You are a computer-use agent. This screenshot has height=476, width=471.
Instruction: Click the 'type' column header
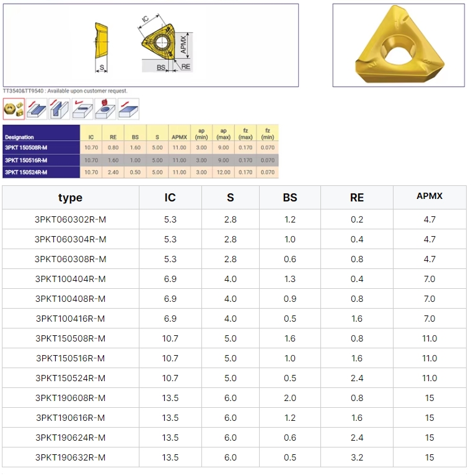coord(70,198)
